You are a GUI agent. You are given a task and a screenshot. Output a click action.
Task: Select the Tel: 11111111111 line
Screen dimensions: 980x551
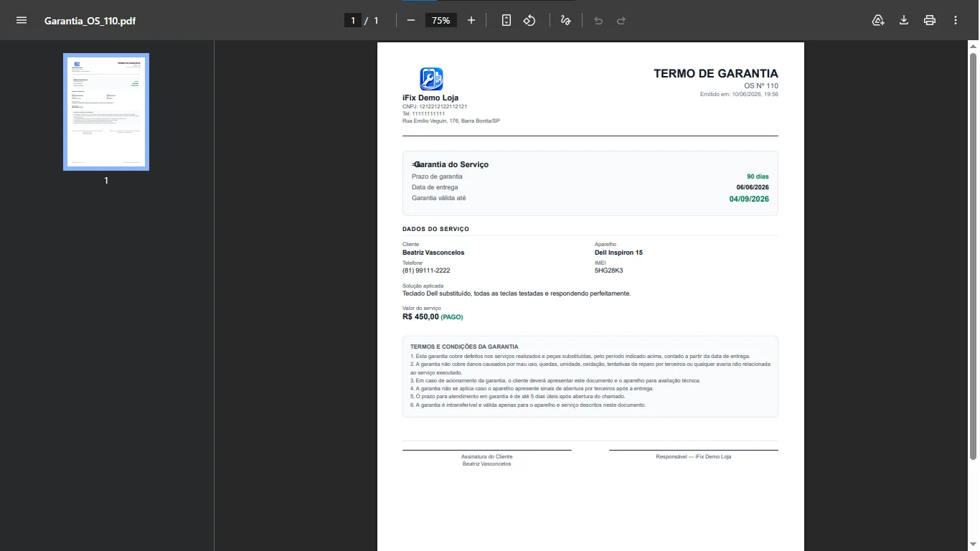424,113
